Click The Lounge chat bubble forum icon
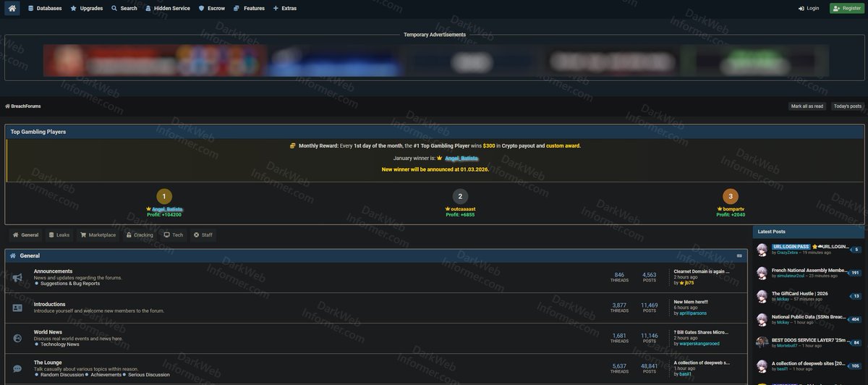The height and width of the screenshot is (385, 868). tap(17, 368)
